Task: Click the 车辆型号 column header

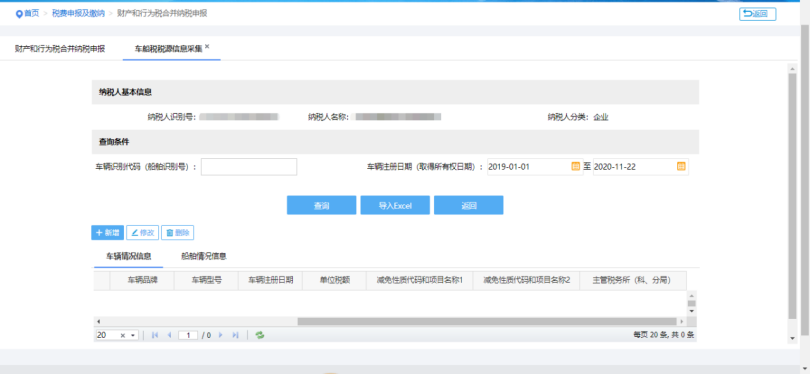Action: click(x=207, y=280)
